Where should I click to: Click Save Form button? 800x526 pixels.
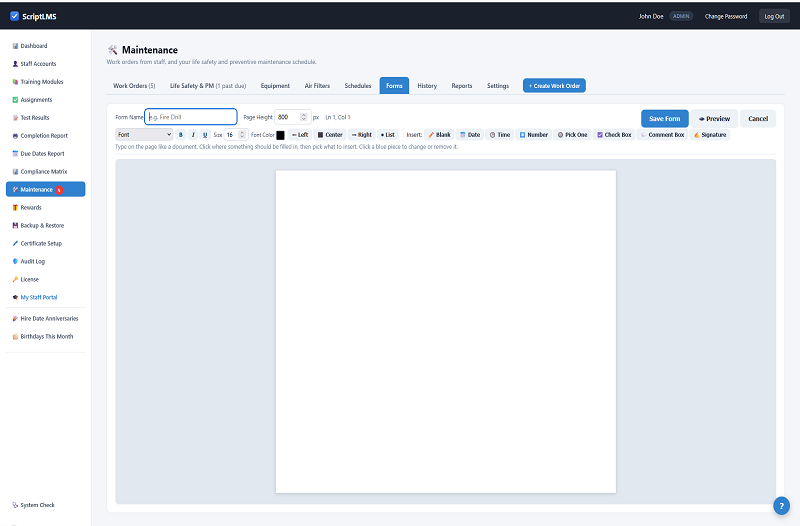click(664, 118)
